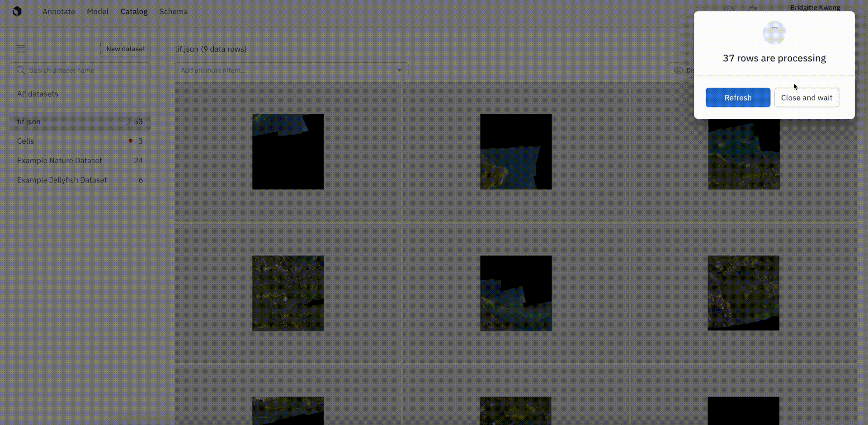This screenshot has height=425, width=868.
Task: Focus the Search dataset name field
Action: coord(80,70)
